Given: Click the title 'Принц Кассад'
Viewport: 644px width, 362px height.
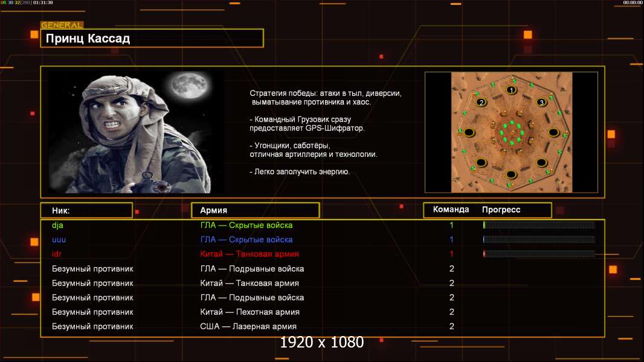Looking at the screenshot, I should click(x=88, y=39).
